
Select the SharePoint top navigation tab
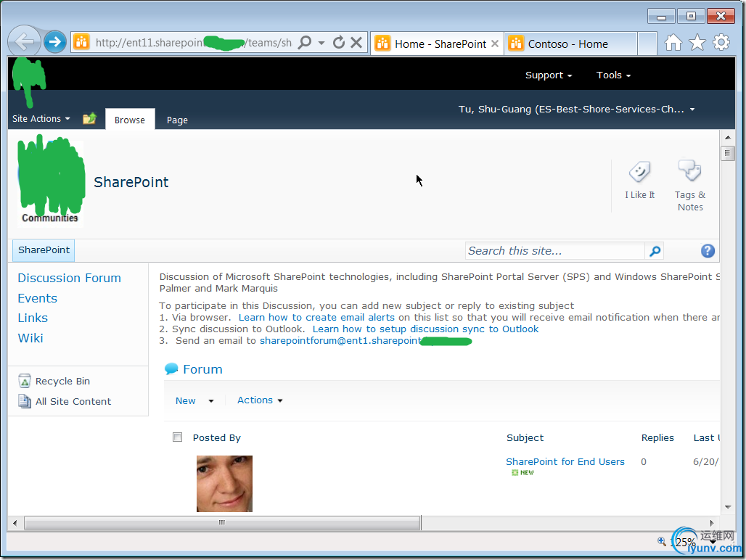pos(44,250)
